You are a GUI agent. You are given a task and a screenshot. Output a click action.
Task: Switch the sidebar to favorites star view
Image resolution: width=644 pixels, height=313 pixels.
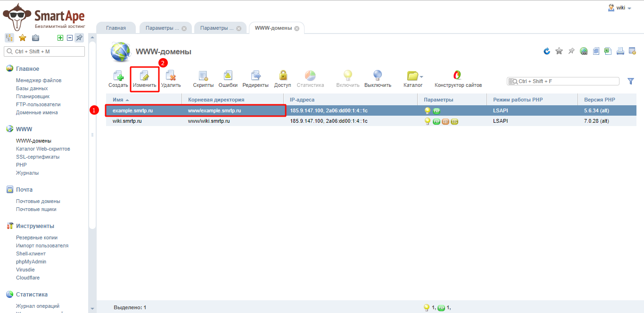tap(22, 38)
